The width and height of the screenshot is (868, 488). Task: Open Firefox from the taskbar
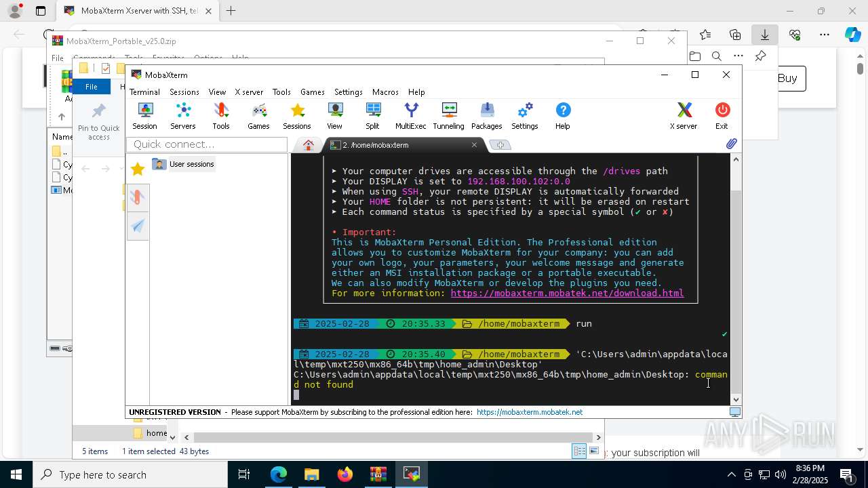point(345,474)
